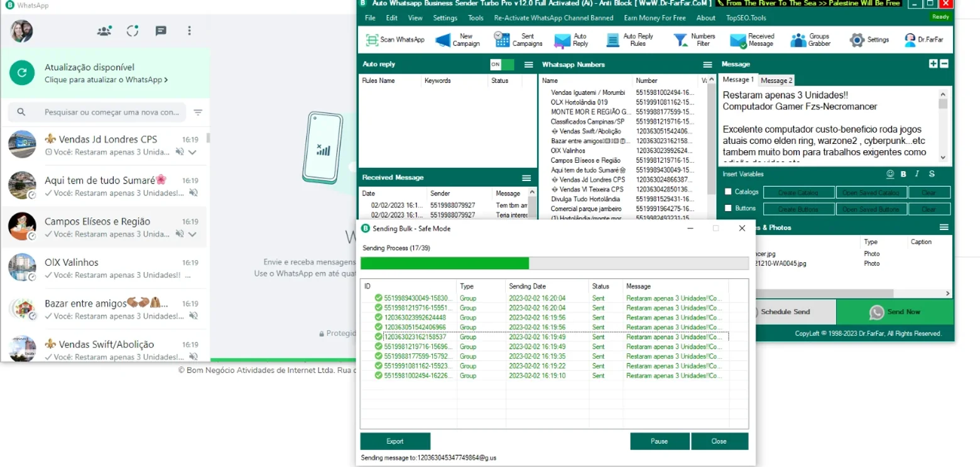Open the About menu
The image size is (980, 467).
[x=706, y=18]
